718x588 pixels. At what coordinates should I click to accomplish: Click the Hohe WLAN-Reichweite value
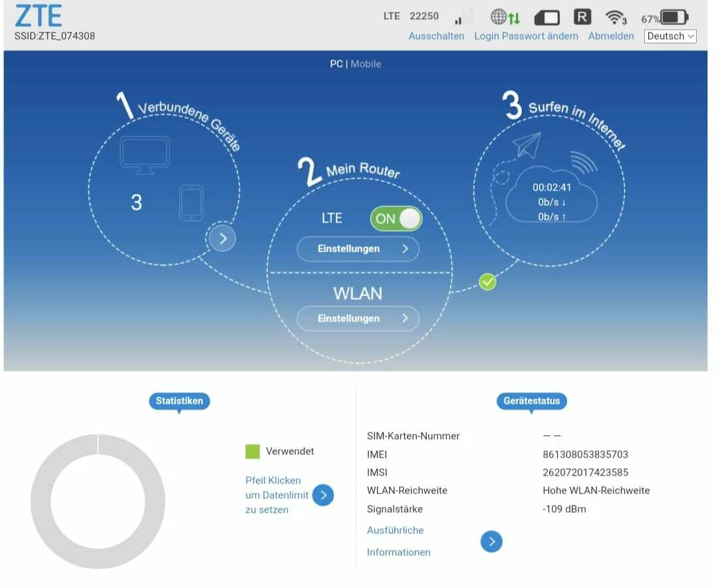click(596, 490)
